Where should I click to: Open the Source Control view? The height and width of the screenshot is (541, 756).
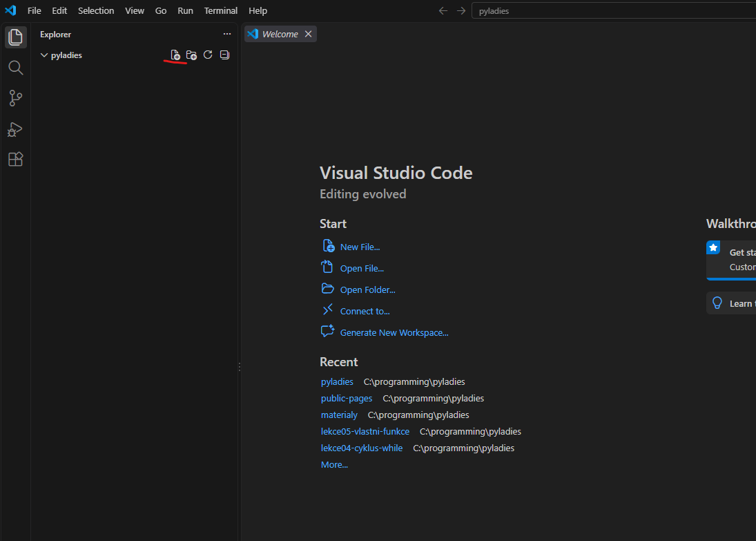point(15,98)
